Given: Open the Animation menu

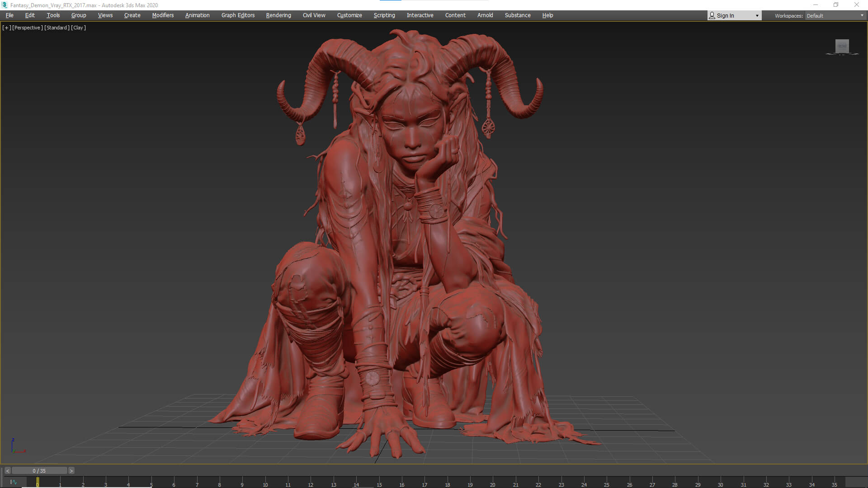Looking at the screenshot, I should click(198, 15).
